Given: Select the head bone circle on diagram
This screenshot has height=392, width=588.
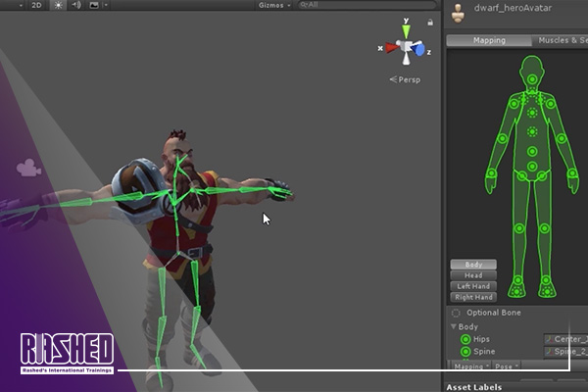Looking at the screenshot, I should coord(532,79).
